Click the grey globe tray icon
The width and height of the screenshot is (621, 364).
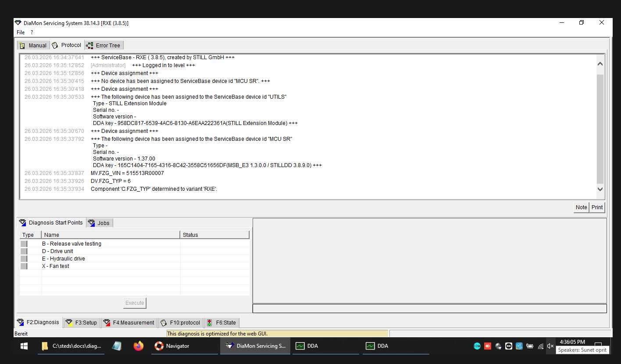coord(498,346)
